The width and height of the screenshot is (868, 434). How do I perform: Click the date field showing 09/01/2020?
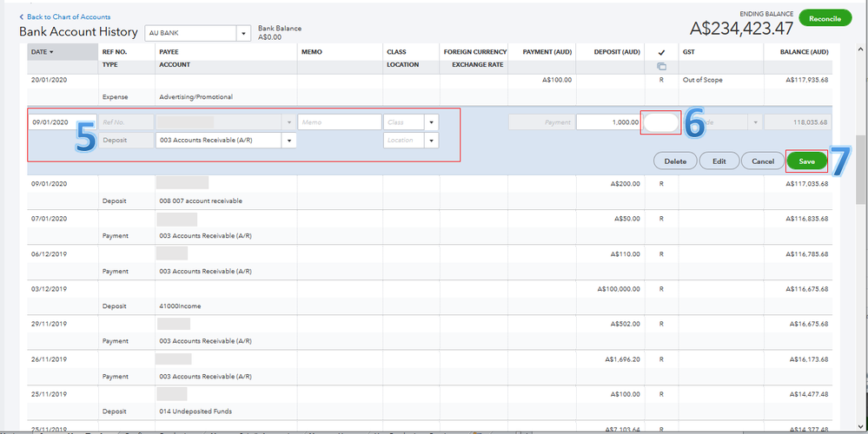pyautogui.click(x=63, y=122)
